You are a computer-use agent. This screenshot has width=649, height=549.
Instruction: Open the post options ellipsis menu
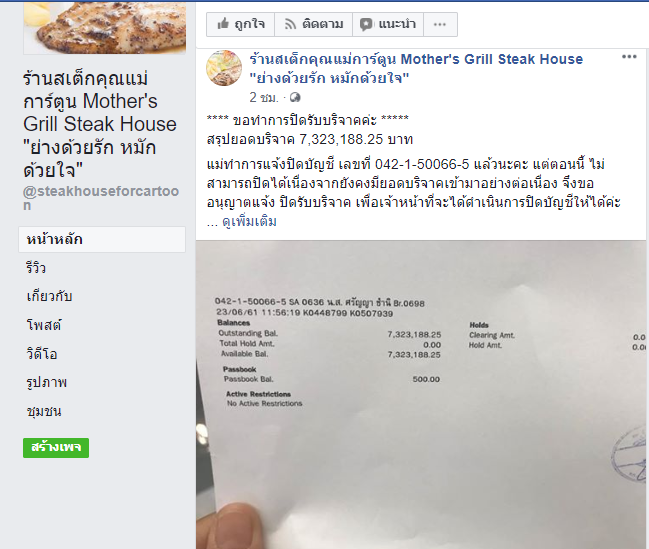(x=629, y=57)
